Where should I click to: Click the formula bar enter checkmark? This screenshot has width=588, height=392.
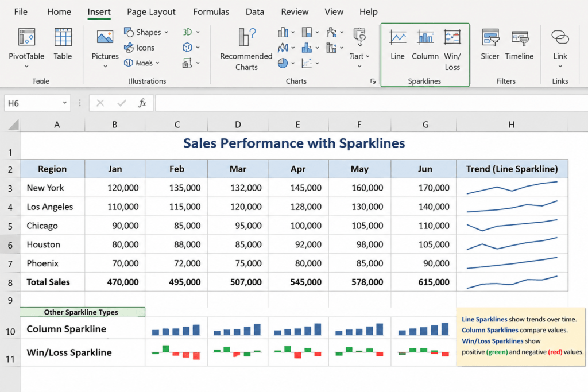coord(122,103)
